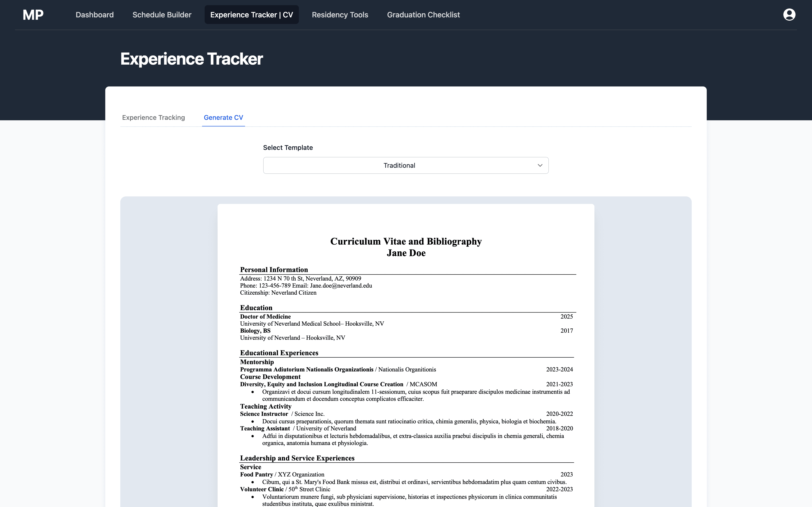Select the Generate CV tab
The image size is (812, 507).
click(223, 118)
